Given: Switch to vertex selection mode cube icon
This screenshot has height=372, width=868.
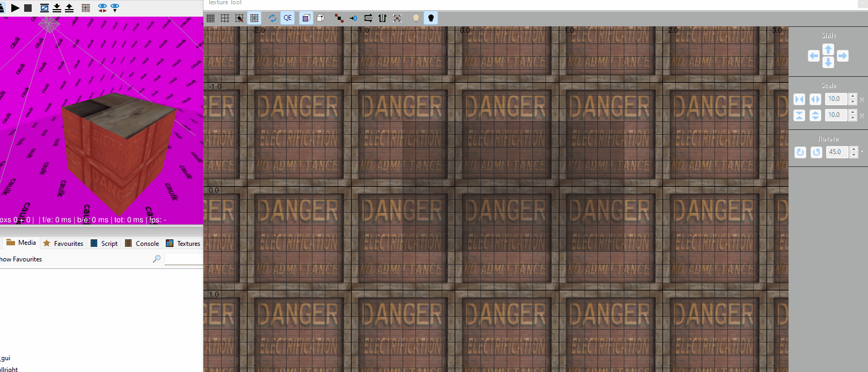Looking at the screenshot, I should [320, 18].
